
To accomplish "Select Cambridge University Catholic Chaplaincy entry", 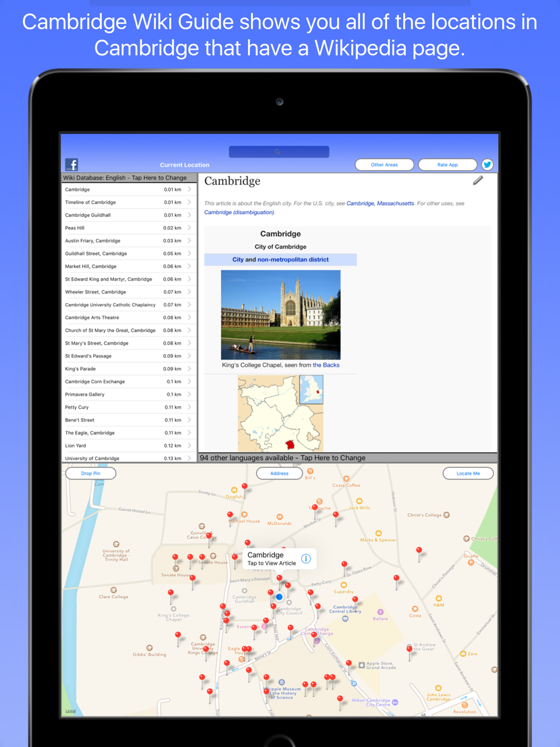I will coord(128,305).
